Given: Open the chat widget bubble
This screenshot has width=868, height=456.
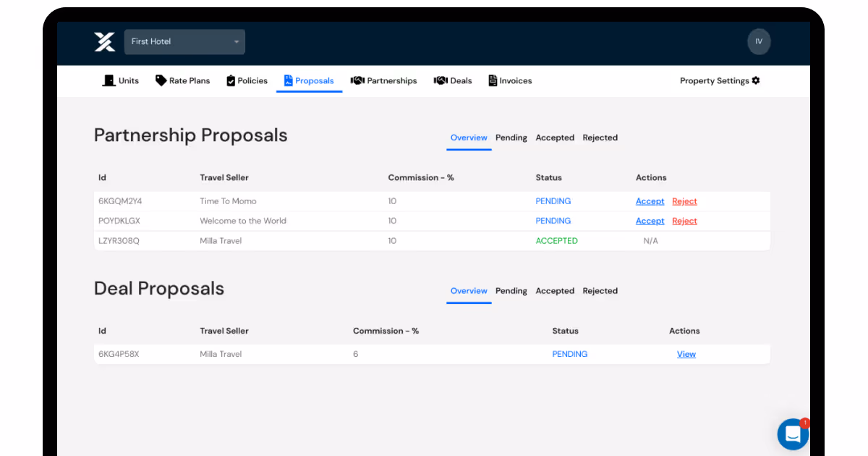Looking at the screenshot, I should pos(793,434).
